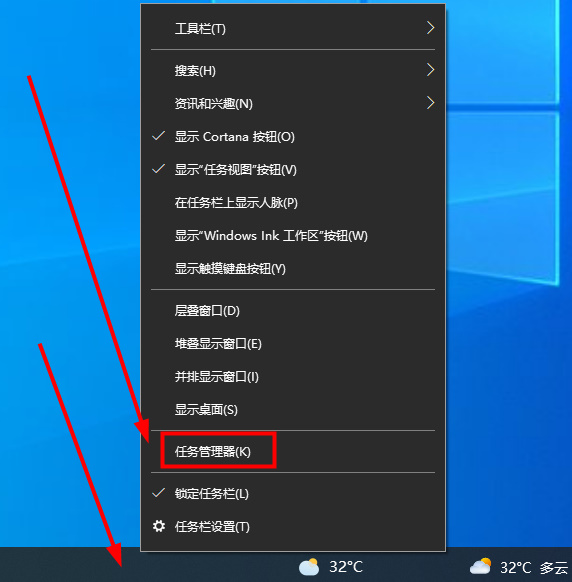This screenshot has height=582, width=572.
Task: Click the gear icon beside 任务栏设置
Action: 159,526
